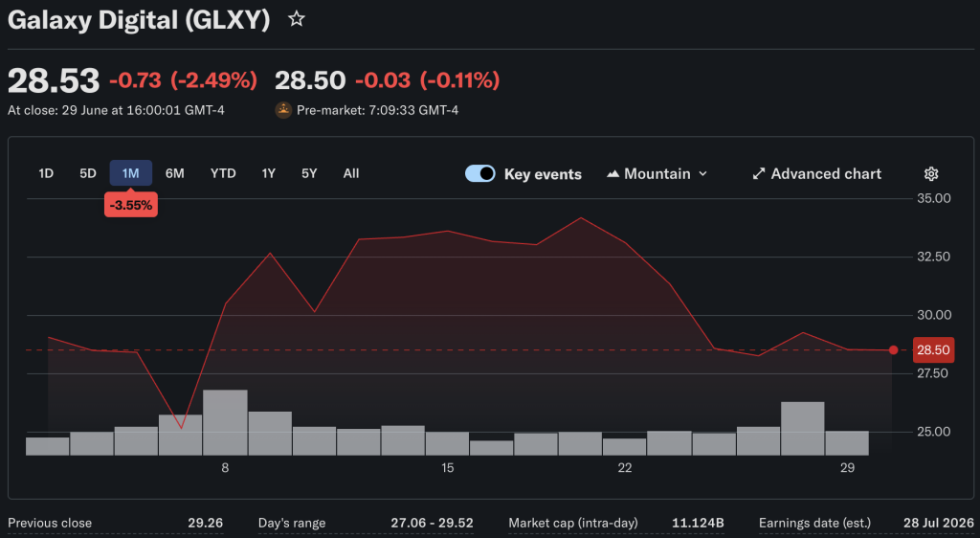980x538 pixels.
Task: Click the 32.50 axis label
Action: [933, 257]
